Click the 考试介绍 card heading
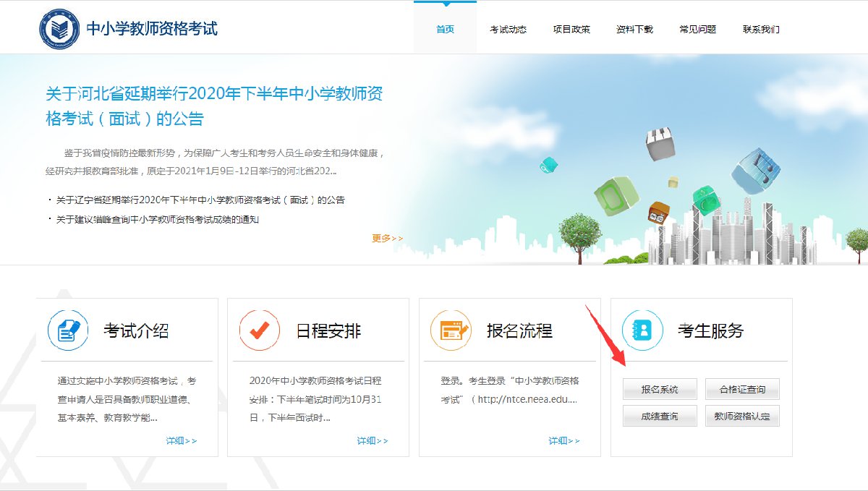Screen dimensions: 868x491 click(136, 331)
